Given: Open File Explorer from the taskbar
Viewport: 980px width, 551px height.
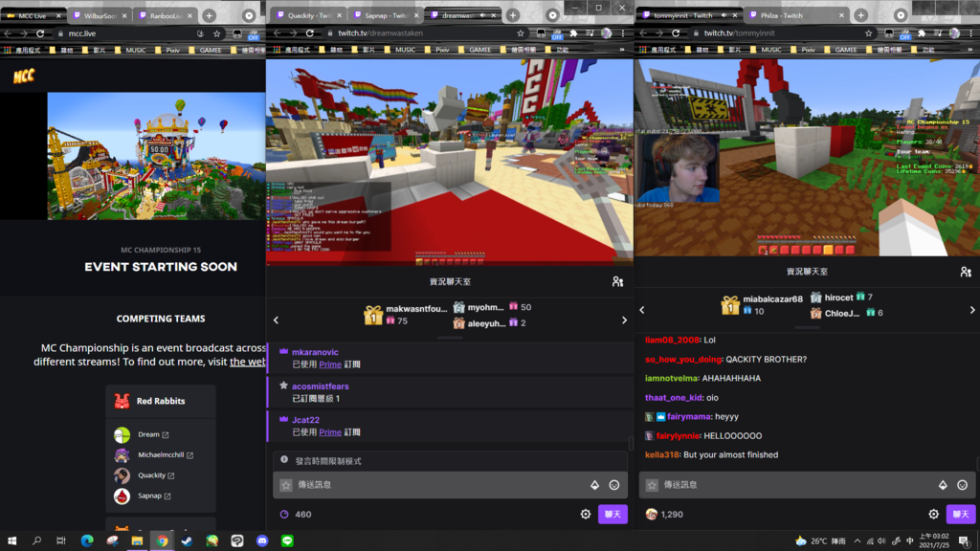Looking at the screenshot, I should [137, 541].
